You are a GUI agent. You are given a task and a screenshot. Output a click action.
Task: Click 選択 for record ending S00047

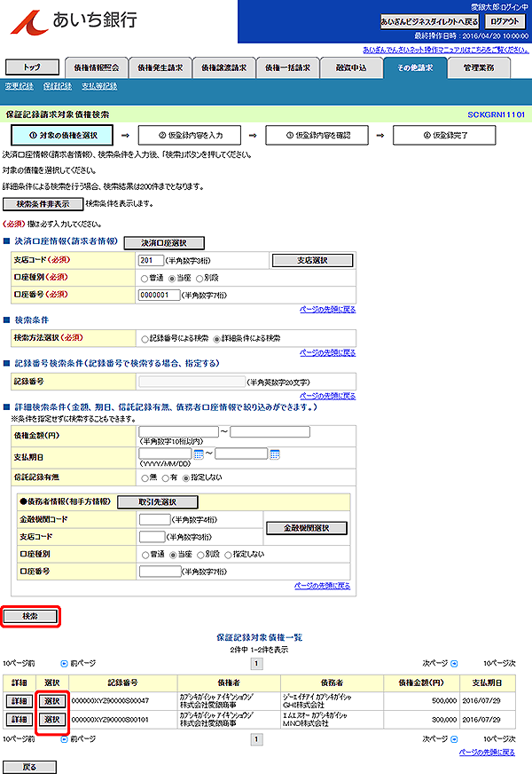pyautogui.click(x=52, y=700)
